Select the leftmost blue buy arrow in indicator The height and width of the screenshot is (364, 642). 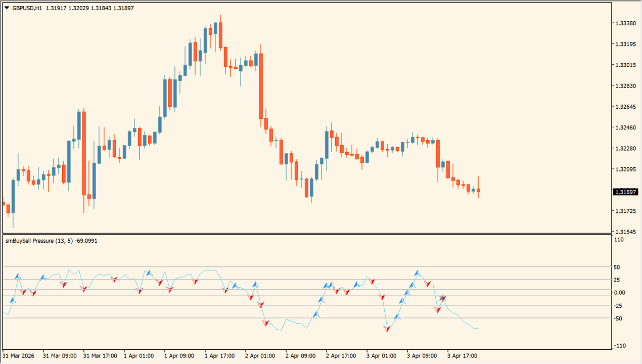13,301
